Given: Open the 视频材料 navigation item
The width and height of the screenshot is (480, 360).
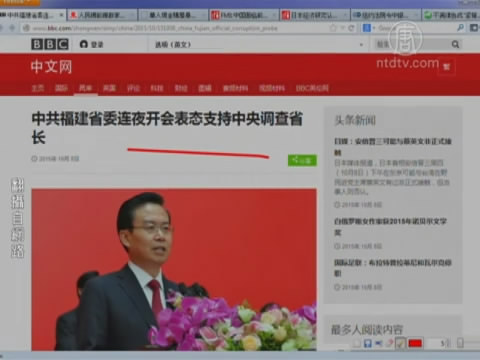Looking at the screenshot, I should [272, 88].
